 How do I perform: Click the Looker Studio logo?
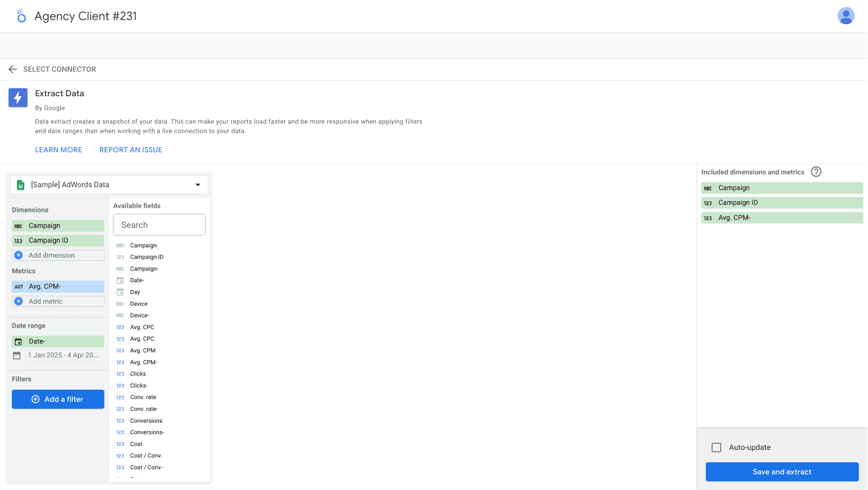click(21, 16)
